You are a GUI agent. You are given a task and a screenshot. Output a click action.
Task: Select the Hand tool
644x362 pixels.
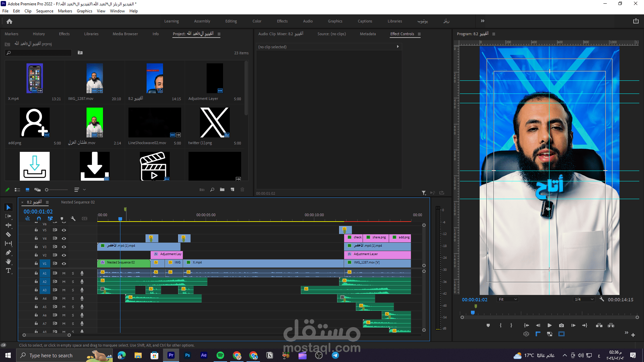8,262
